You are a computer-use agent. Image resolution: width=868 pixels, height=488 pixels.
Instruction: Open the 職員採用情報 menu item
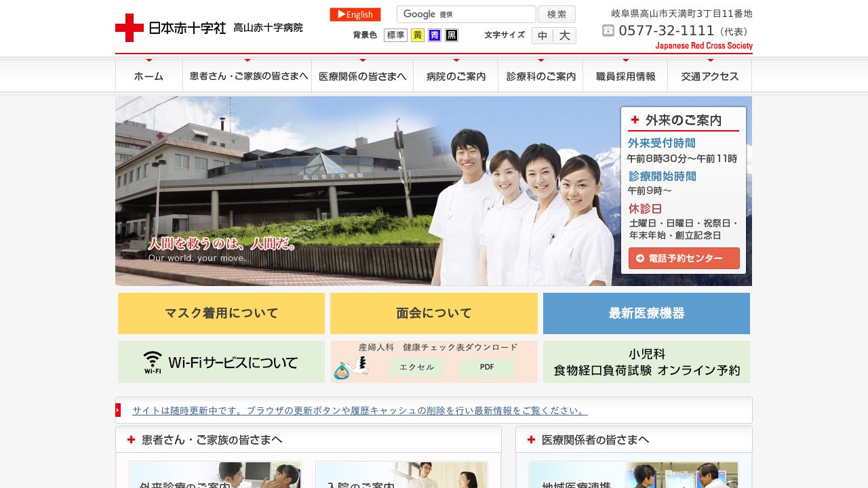625,76
